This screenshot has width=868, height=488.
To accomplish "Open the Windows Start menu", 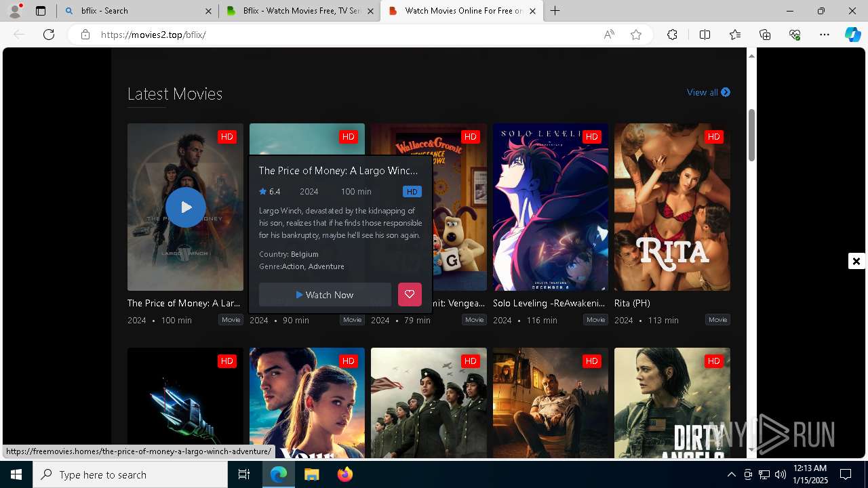I will point(16,474).
